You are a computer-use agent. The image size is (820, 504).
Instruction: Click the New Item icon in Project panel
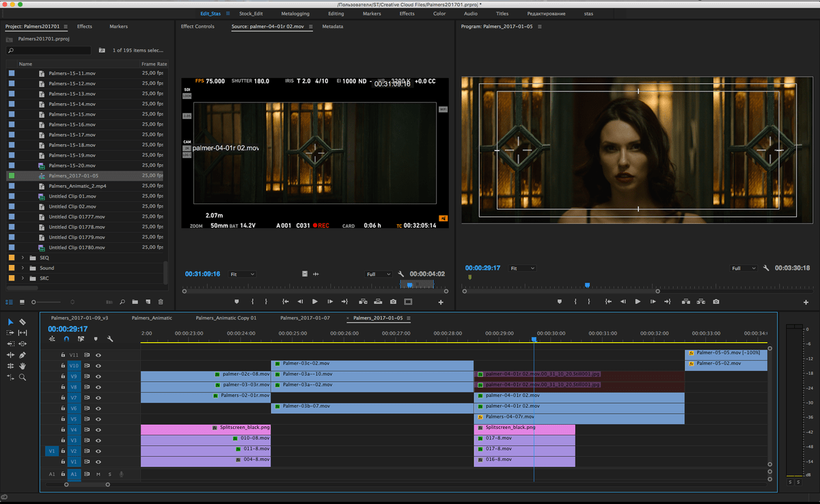(x=147, y=302)
